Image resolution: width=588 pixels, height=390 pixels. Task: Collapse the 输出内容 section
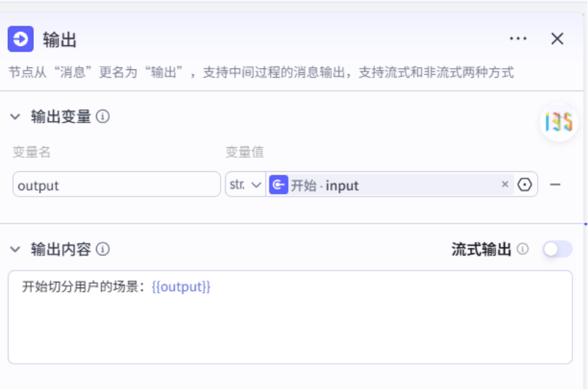point(15,249)
